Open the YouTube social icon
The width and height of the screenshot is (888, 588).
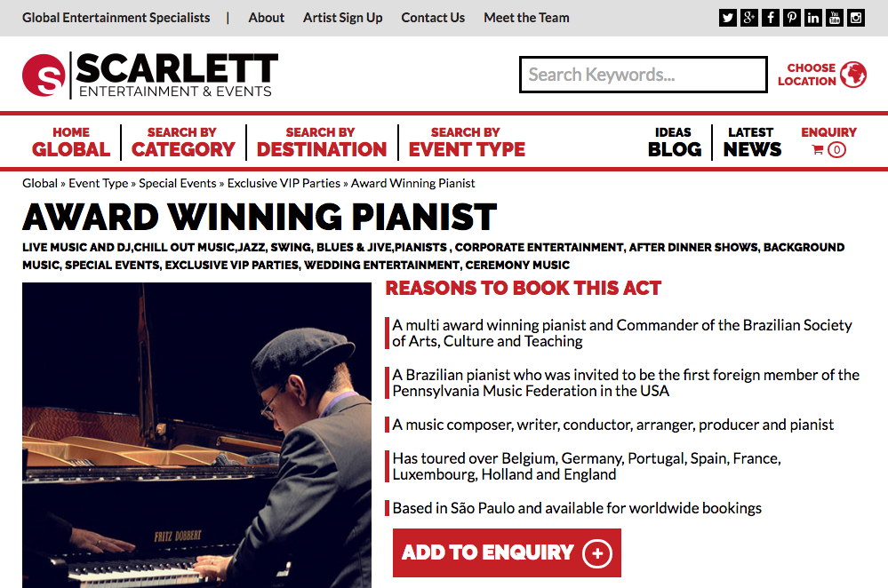tap(834, 18)
